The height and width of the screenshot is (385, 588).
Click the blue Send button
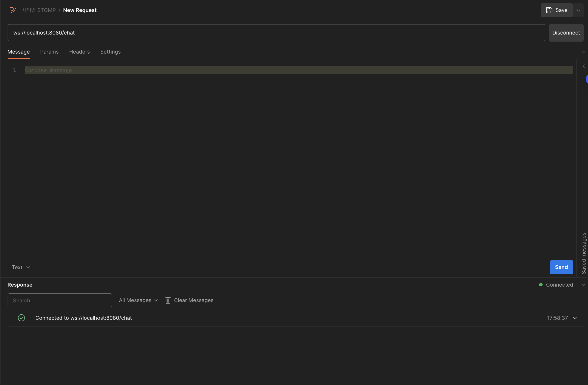coord(561,267)
